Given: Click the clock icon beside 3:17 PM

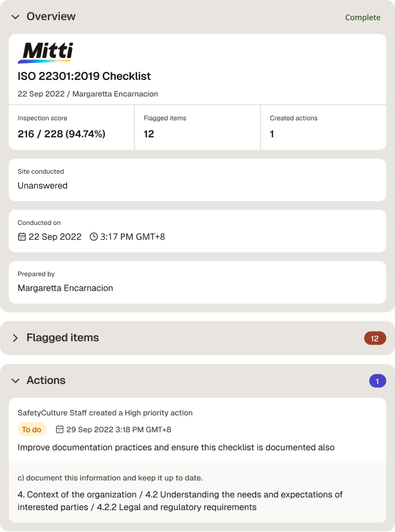Looking at the screenshot, I should pos(94,236).
